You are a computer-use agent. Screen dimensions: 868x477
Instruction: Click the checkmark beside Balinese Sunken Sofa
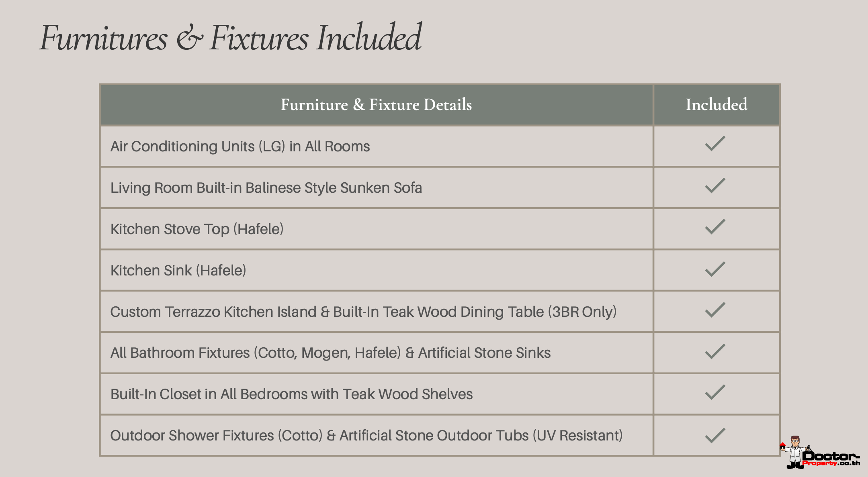coord(715,185)
